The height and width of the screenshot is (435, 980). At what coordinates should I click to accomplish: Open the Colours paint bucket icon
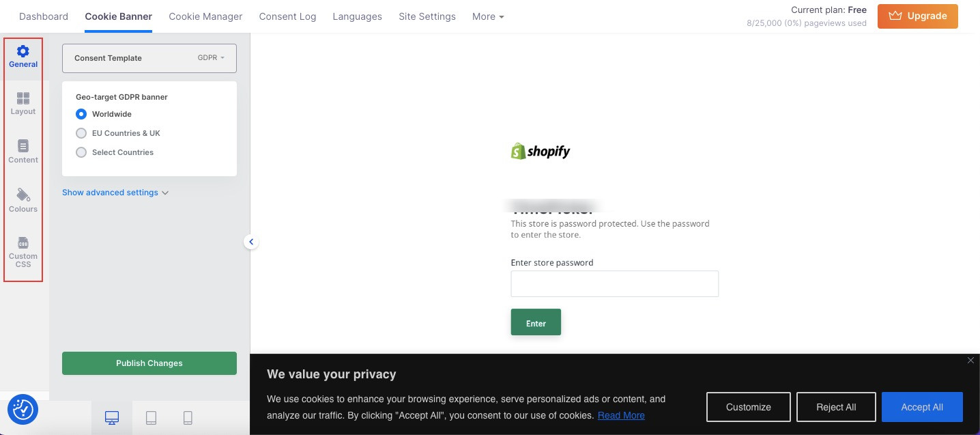click(x=23, y=195)
